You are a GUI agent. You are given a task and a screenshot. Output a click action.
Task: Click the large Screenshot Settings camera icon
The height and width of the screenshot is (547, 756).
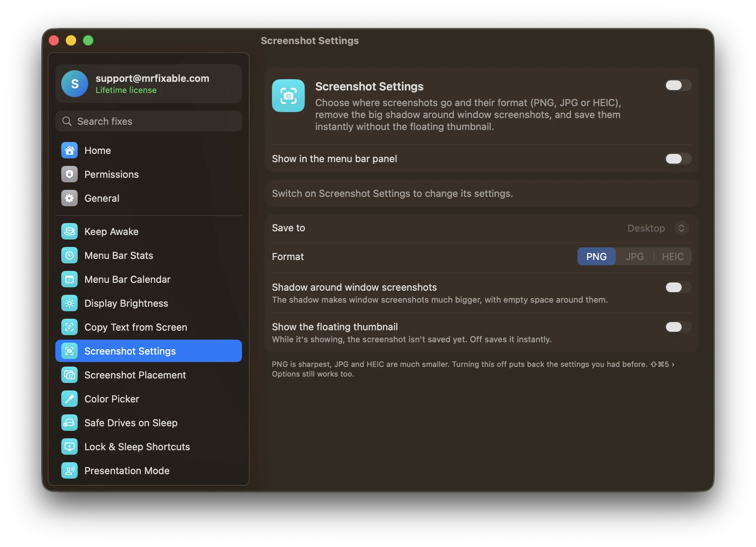288,96
